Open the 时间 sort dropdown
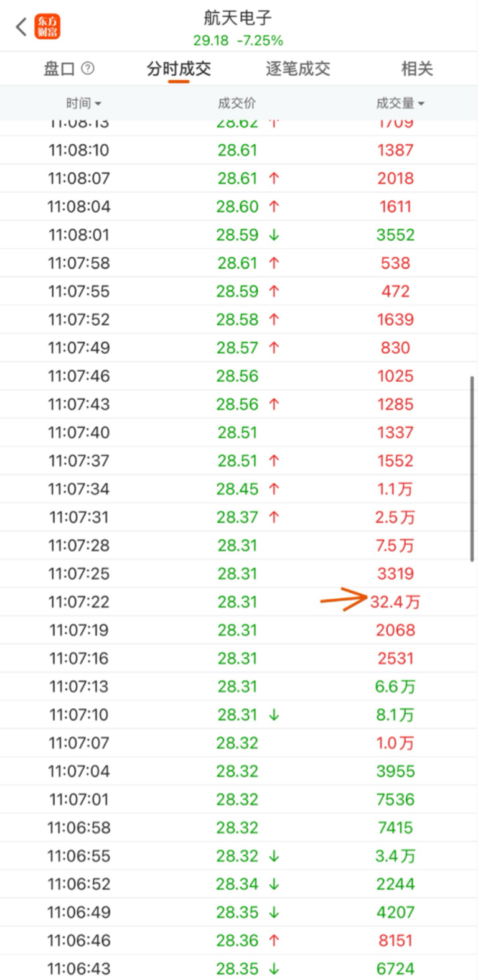The width and height of the screenshot is (478, 980). coord(83,103)
